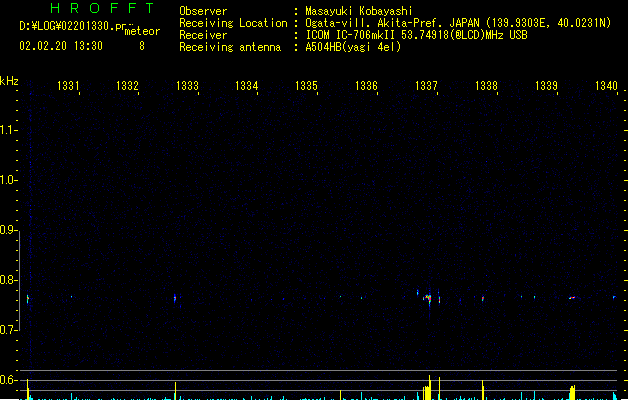Click the 1332 time axis marker
This screenshot has height=400, width=629.
coord(127,85)
